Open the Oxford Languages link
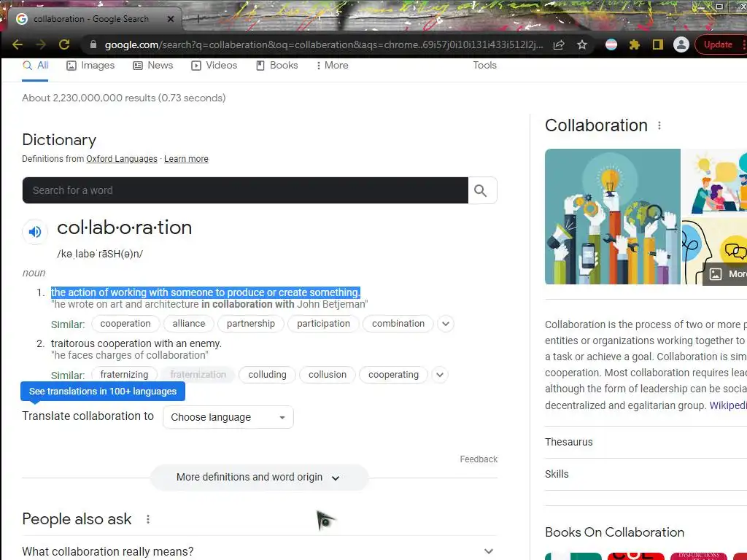The image size is (747, 560). coord(122,159)
